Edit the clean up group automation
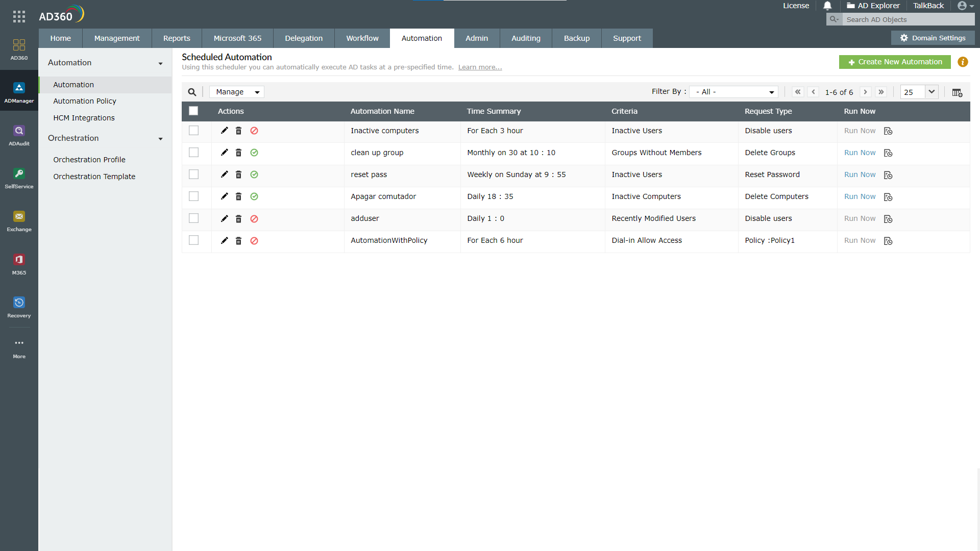 click(224, 153)
